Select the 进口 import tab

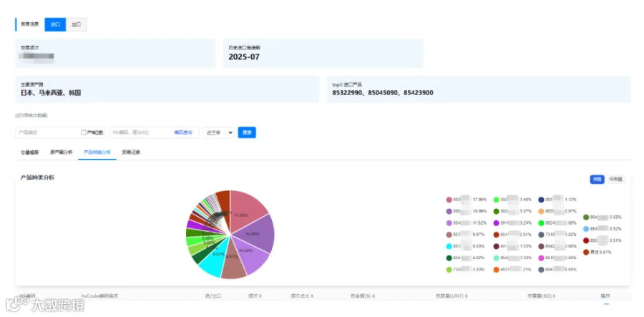[x=55, y=24]
